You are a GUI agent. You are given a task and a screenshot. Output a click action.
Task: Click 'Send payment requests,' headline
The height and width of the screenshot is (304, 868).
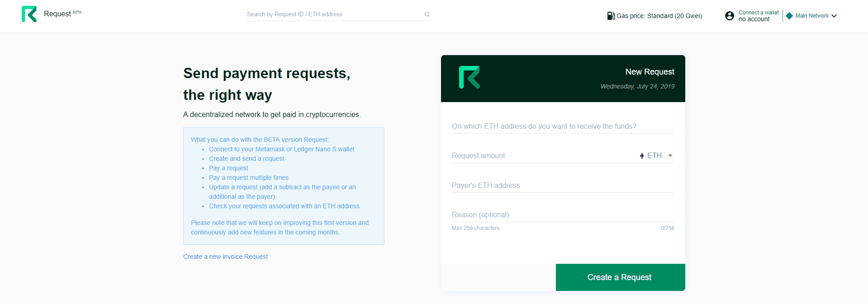[266, 73]
